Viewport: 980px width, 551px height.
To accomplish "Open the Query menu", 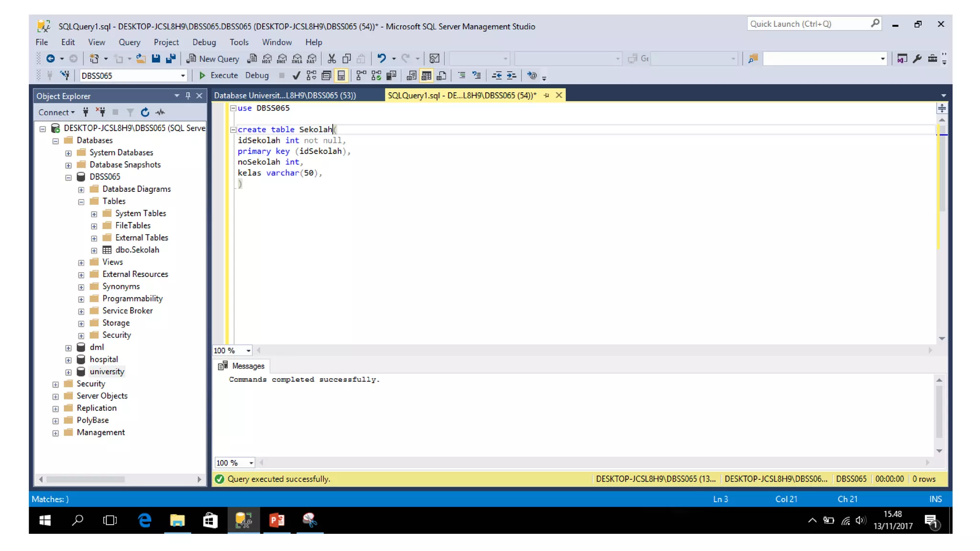I will point(129,42).
